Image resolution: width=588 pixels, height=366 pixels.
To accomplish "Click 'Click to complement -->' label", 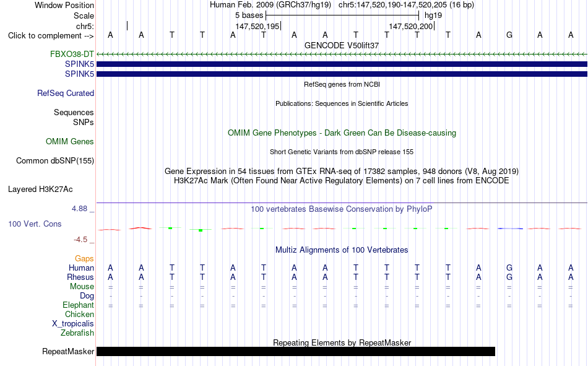I will tap(51, 36).
